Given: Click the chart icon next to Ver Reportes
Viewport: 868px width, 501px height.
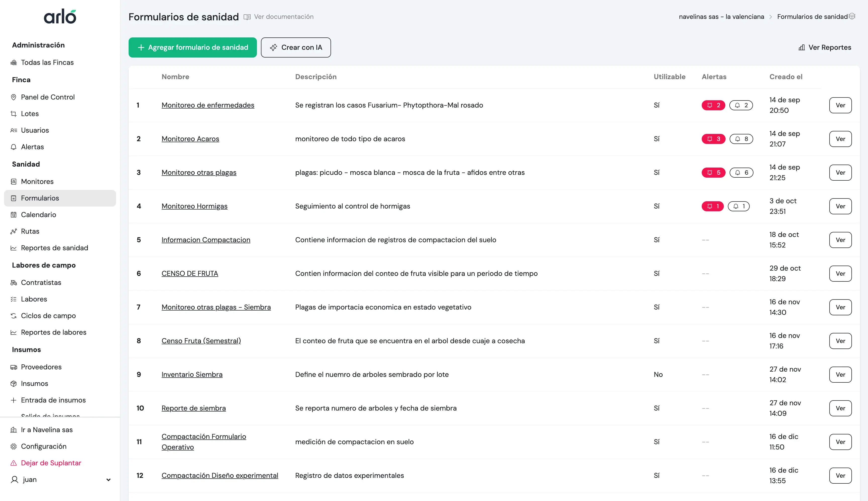Looking at the screenshot, I should tap(802, 47).
